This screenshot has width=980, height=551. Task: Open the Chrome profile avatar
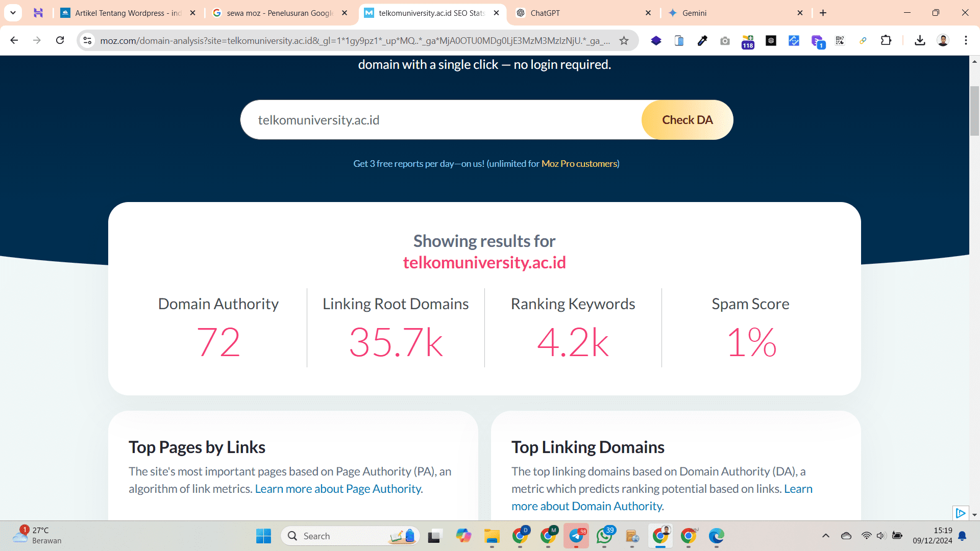coord(943,40)
